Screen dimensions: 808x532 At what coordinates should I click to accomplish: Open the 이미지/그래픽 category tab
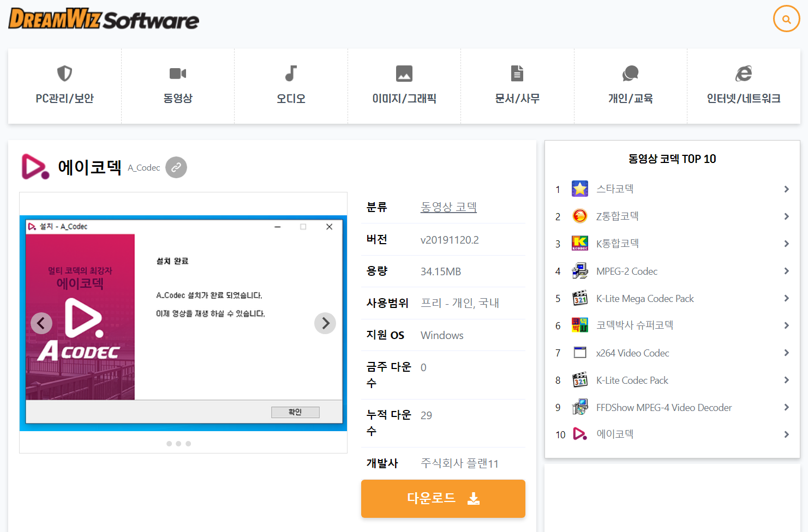click(x=404, y=86)
